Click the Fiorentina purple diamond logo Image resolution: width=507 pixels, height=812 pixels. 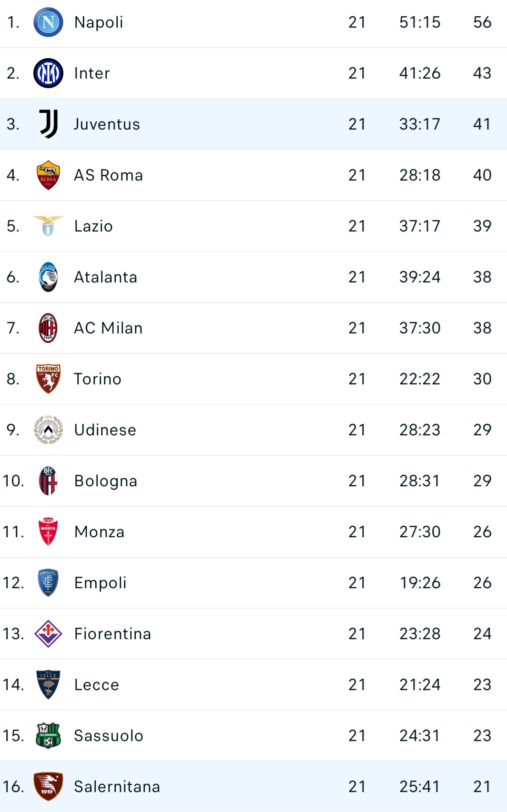click(x=48, y=633)
